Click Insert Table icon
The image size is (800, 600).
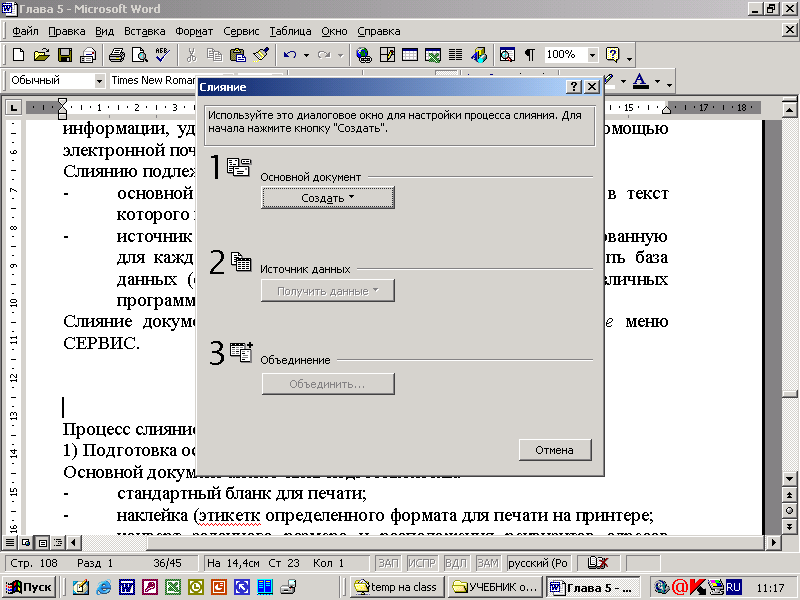[x=410, y=55]
